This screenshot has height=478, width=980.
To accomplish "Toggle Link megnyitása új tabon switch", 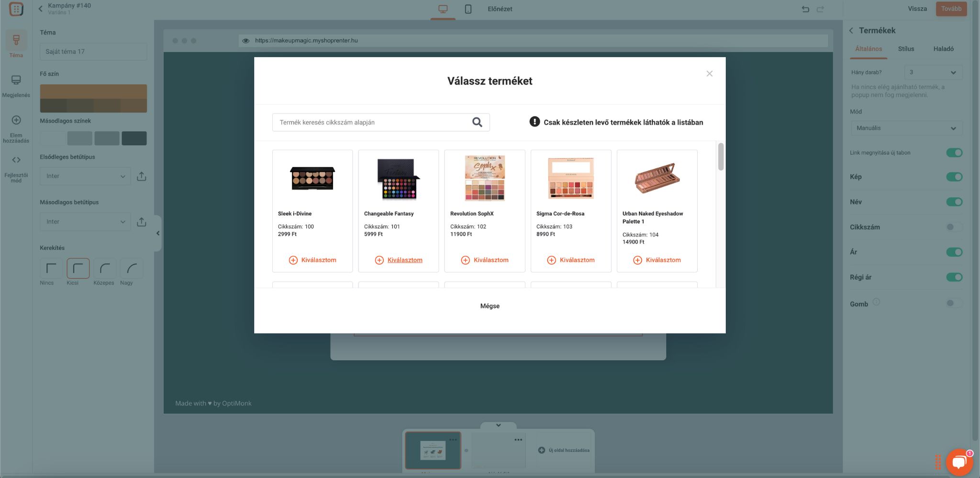I will (x=954, y=153).
